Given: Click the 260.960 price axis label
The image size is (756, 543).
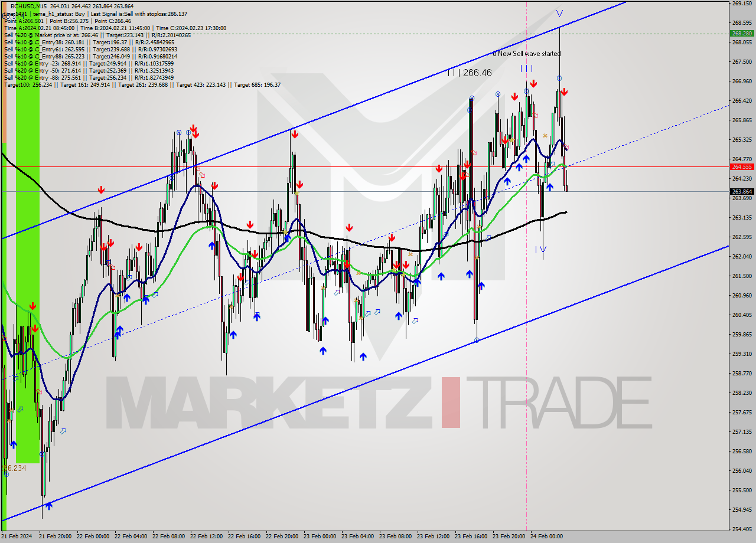Looking at the screenshot, I should (x=742, y=296).
